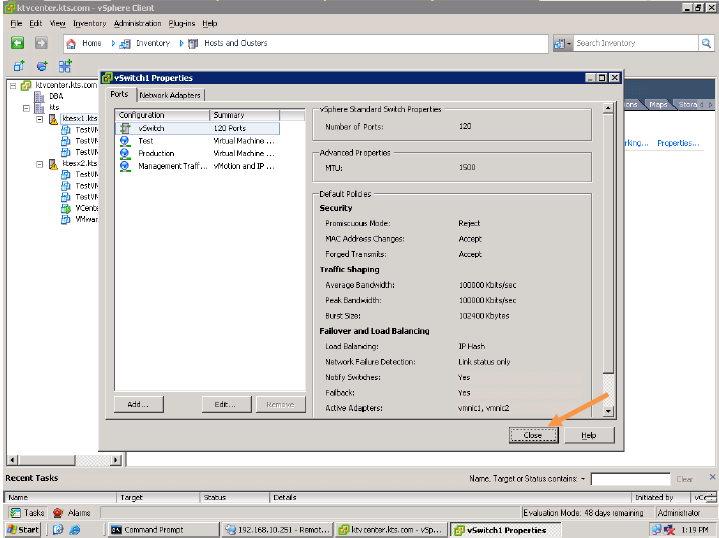Viewport: 719px width, 538px height.
Task: Sort Recent Tasks by Status column
Action: coord(234,497)
